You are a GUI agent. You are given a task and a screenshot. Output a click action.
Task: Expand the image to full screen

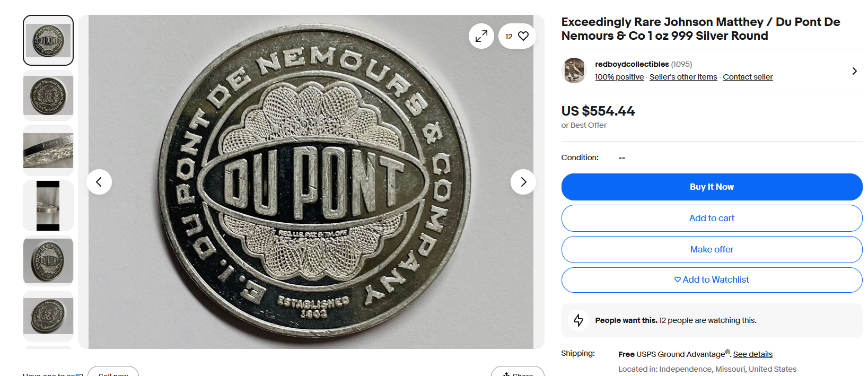point(481,36)
